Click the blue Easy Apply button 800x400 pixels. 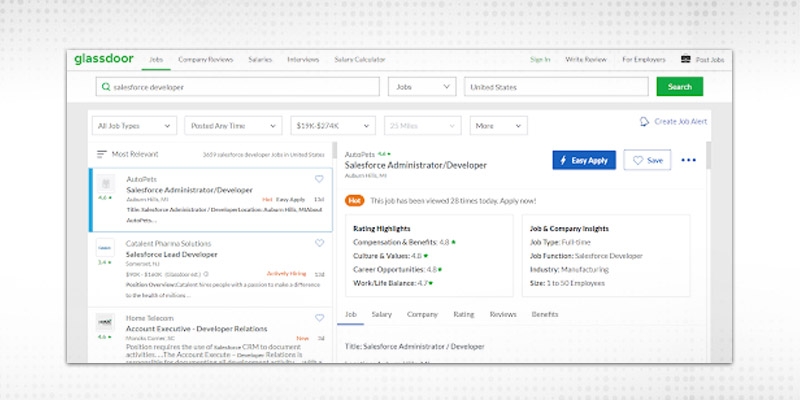pyautogui.click(x=584, y=160)
